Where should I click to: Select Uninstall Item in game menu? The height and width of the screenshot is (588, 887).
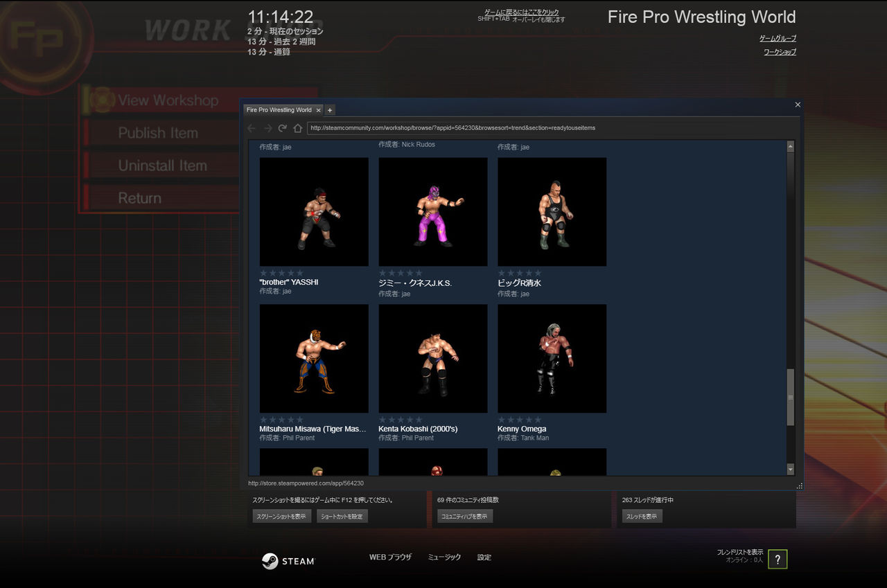point(162,166)
